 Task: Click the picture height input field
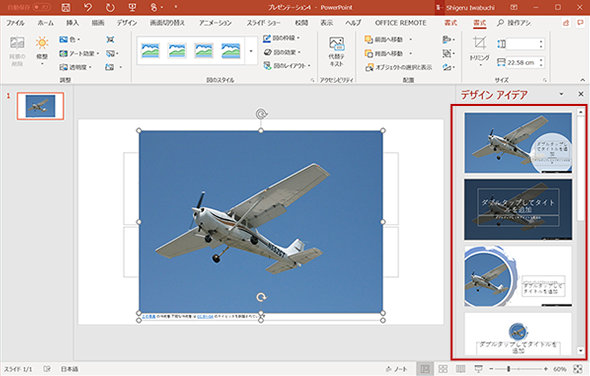pos(522,44)
